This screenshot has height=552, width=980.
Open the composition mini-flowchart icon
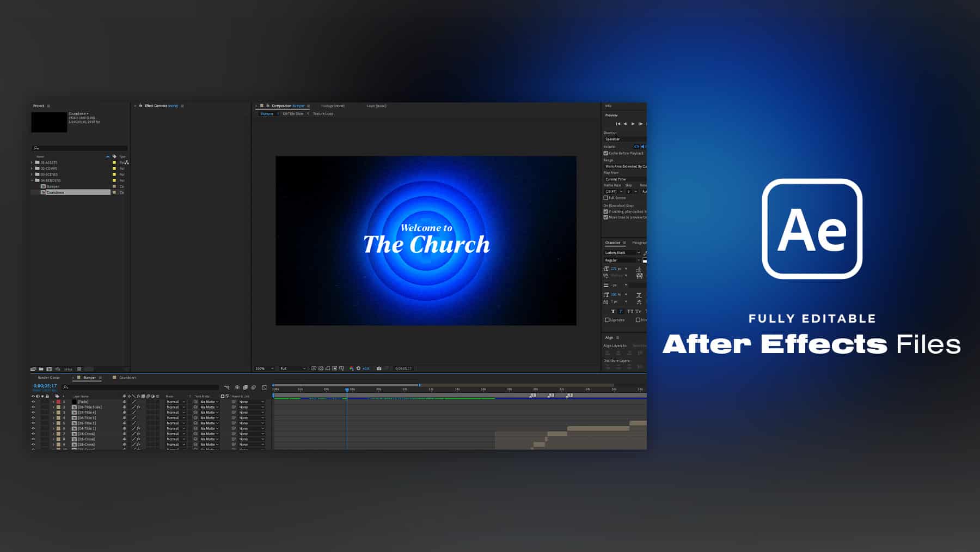[x=226, y=387]
